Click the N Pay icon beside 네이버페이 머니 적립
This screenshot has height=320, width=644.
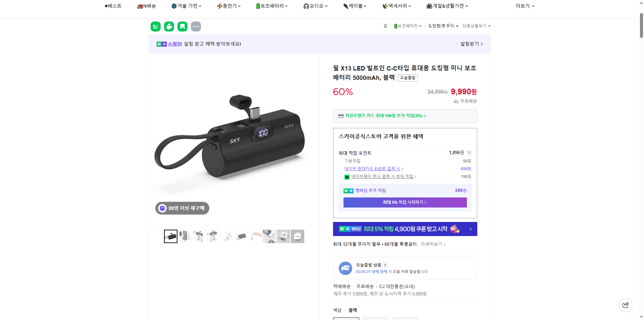(347, 177)
